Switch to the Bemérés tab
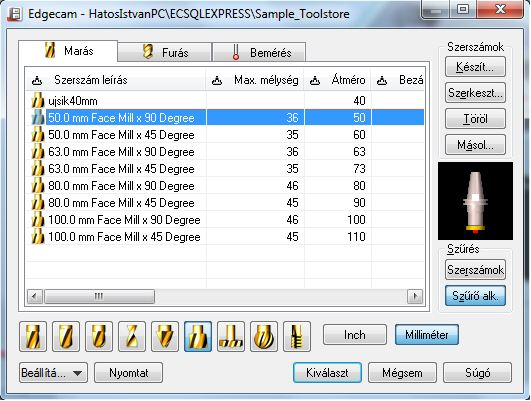 pyautogui.click(x=259, y=52)
